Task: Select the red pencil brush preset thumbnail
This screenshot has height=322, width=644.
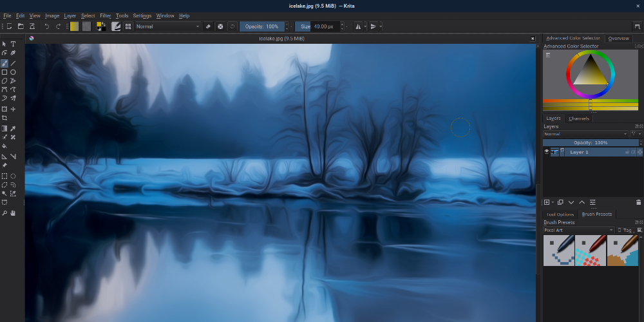Action: coord(591,251)
